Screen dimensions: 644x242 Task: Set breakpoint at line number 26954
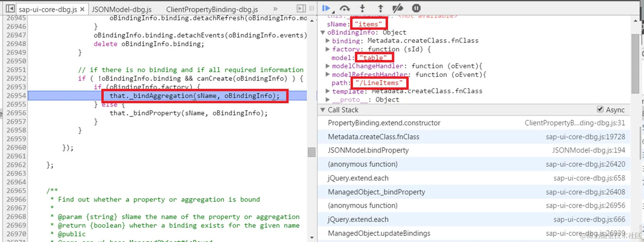tap(16, 96)
